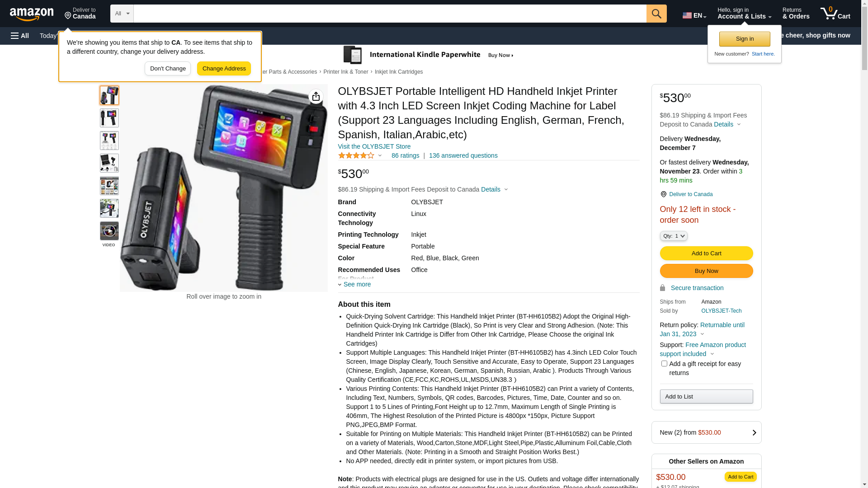Open the Qty quantity dropdown

674,236
